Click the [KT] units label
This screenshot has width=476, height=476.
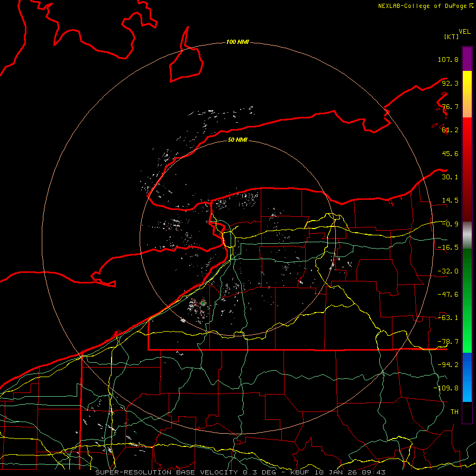tap(452, 36)
